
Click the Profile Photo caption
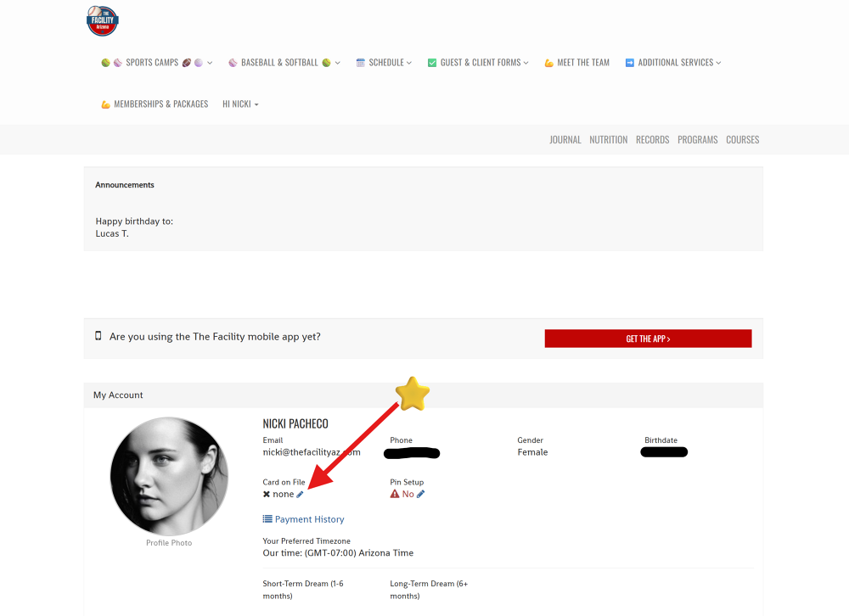[169, 543]
